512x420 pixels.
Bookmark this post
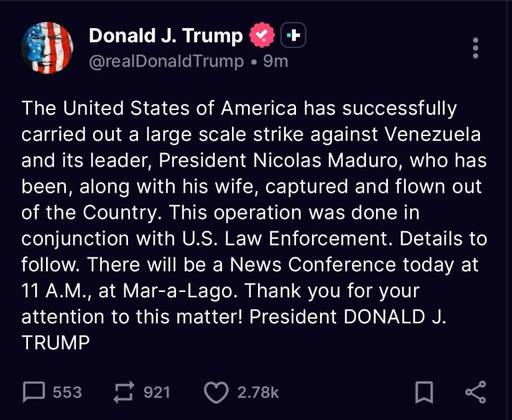pos(424,392)
